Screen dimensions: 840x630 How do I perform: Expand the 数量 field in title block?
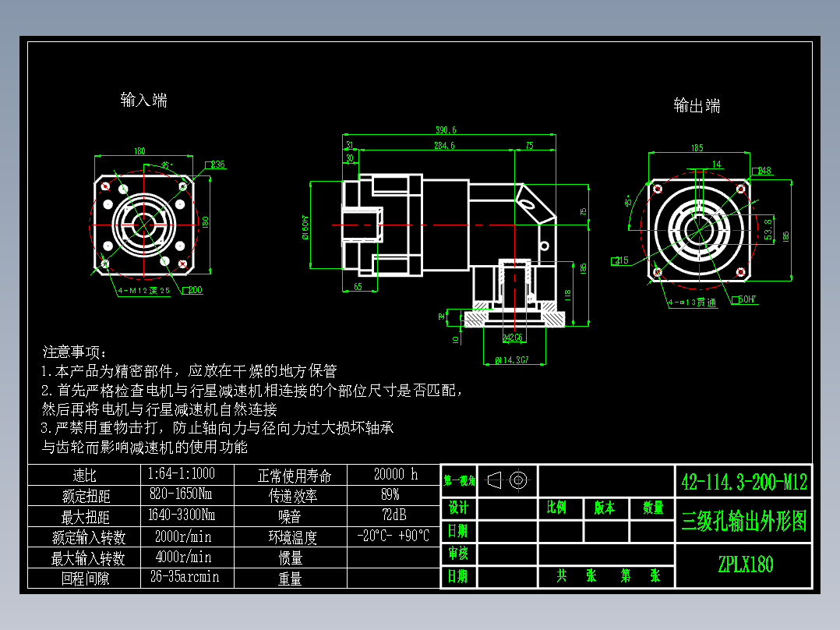coord(655,505)
